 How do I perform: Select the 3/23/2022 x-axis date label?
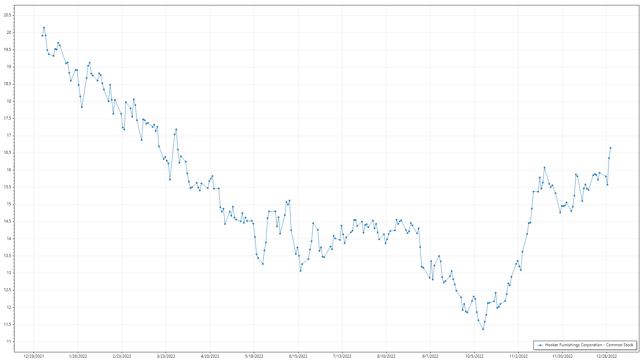[166, 356]
